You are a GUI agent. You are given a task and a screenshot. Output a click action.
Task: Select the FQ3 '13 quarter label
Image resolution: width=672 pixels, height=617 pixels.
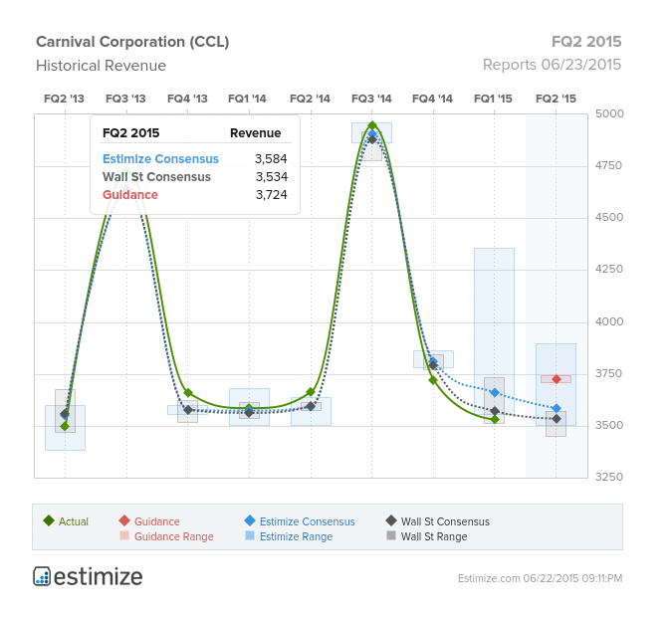point(125,99)
